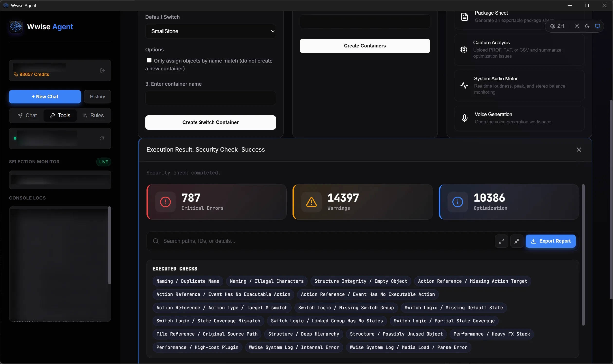Click the 787 Critical Errors card
The width and height of the screenshot is (613, 364).
pyautogui.click(x=216, y=202)
